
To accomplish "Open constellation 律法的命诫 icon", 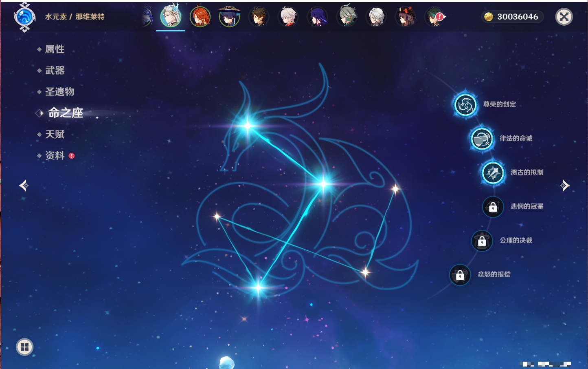I will pyautogui.click(x=482, y=139).
